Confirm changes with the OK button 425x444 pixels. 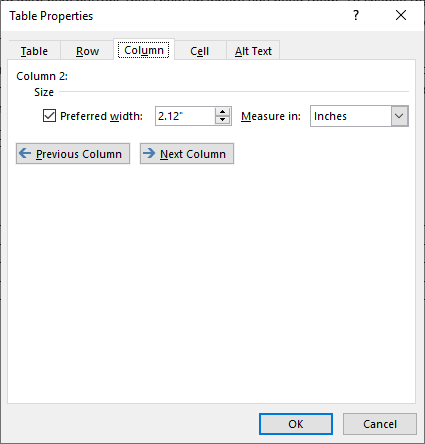click(x=296, y=424)
